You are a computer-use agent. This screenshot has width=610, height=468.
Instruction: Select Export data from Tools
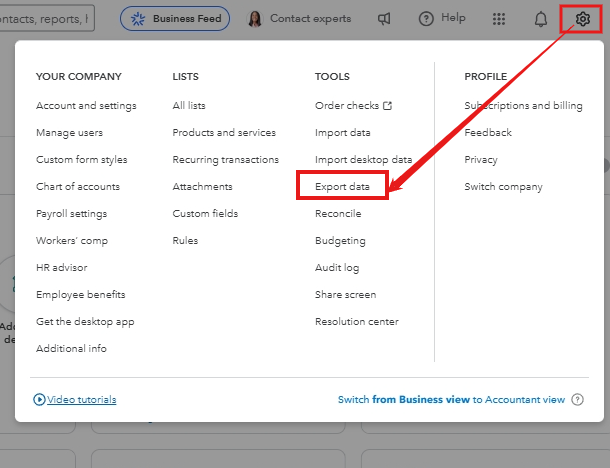pos(342,187)
